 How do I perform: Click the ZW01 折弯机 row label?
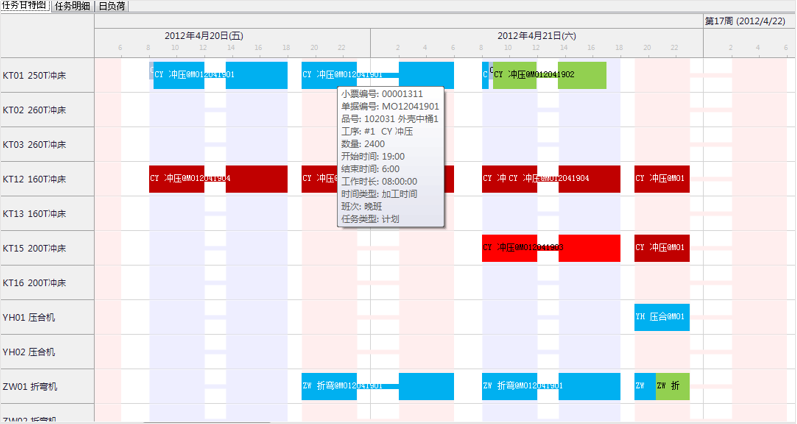pos(36,386)
